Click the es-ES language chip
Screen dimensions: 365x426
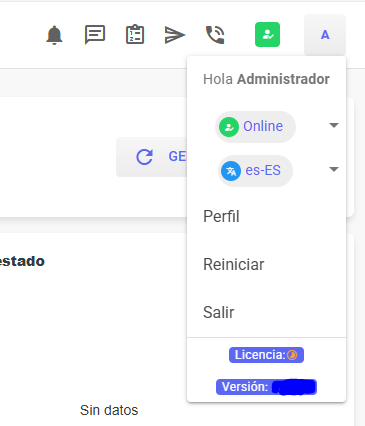(255, 171)
